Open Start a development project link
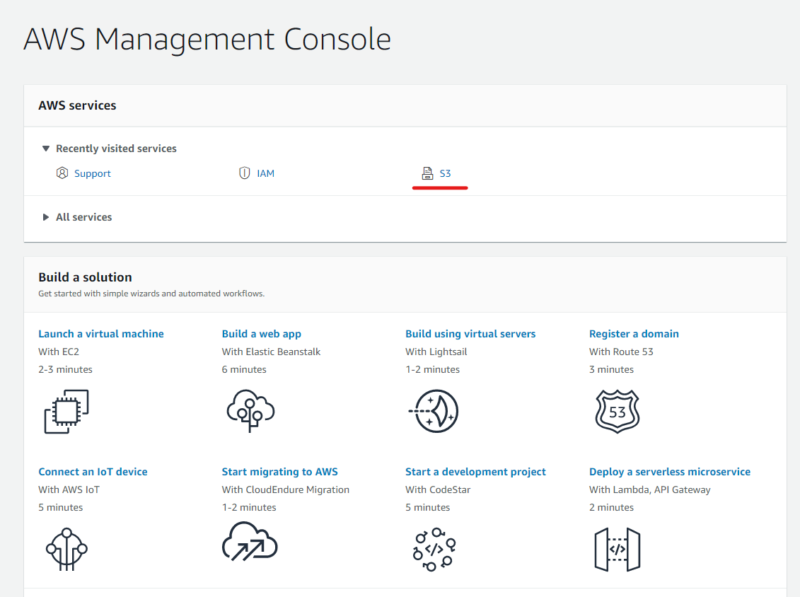This screenshot has height=597, width=800. (x=476, y=471)
